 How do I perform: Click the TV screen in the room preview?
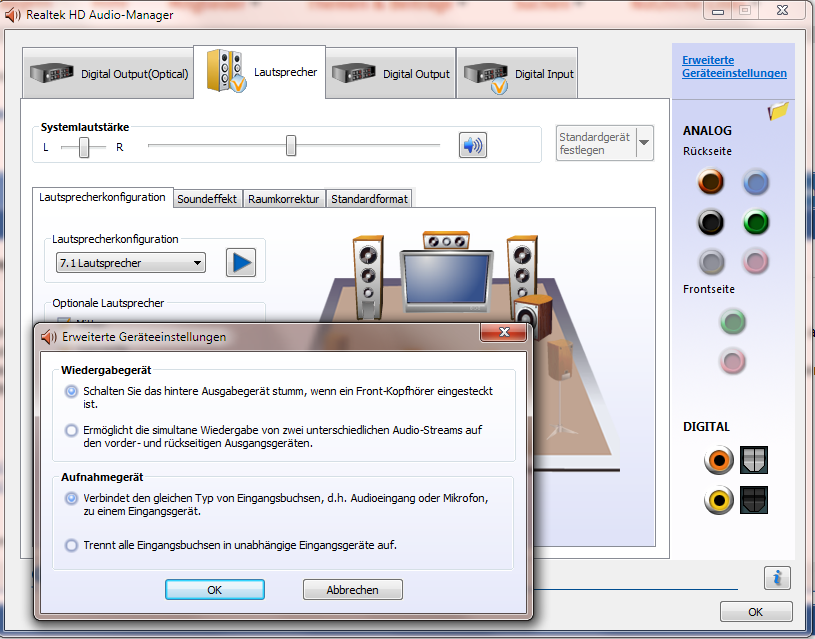click(447, 279)
